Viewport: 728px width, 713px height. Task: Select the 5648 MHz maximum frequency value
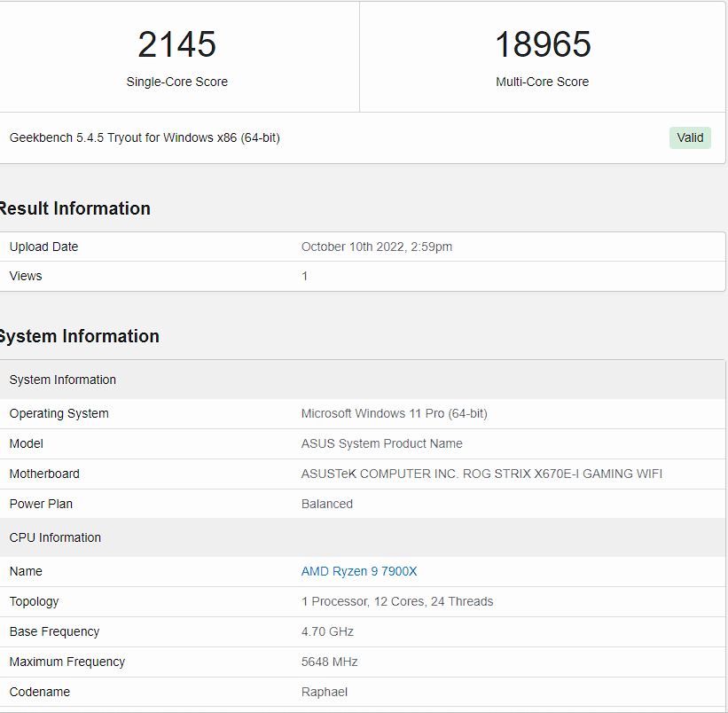point(329,662)
